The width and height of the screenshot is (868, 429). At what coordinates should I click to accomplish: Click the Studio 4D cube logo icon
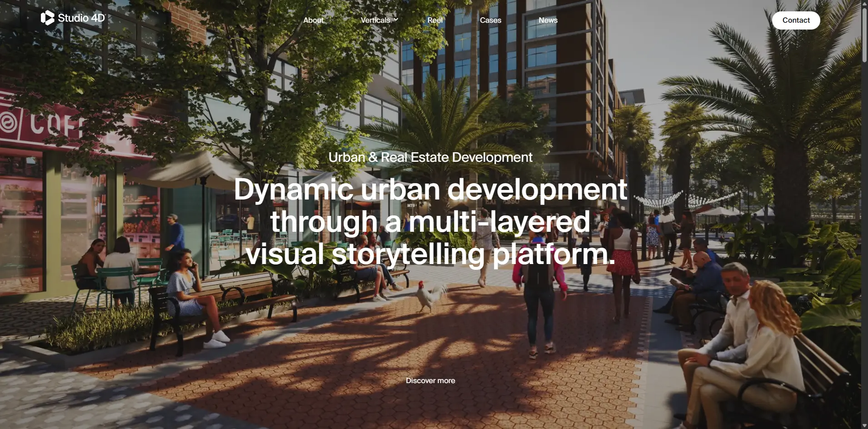pyautogui.click(x=47, y=18)
